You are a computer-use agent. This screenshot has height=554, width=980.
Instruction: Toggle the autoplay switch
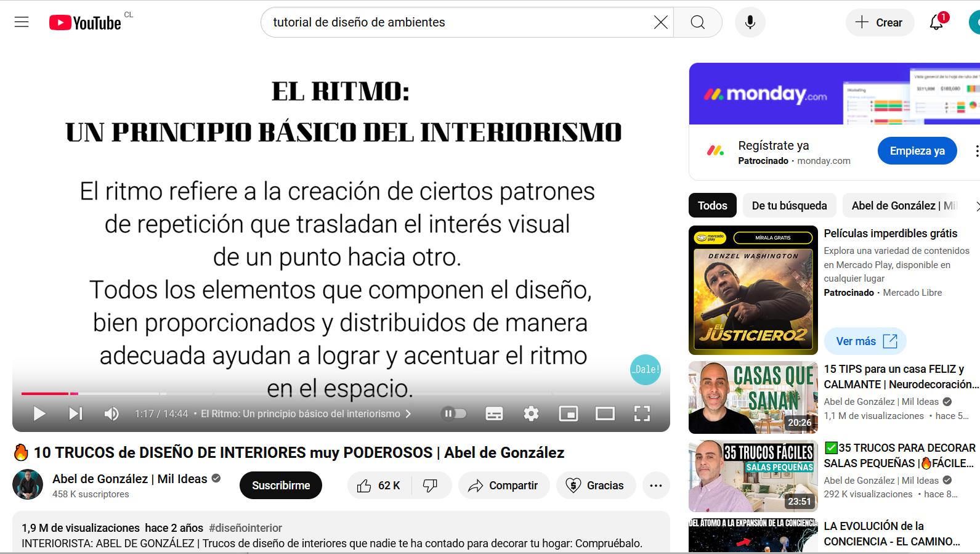pyautogui.click(x=455, y=413)
